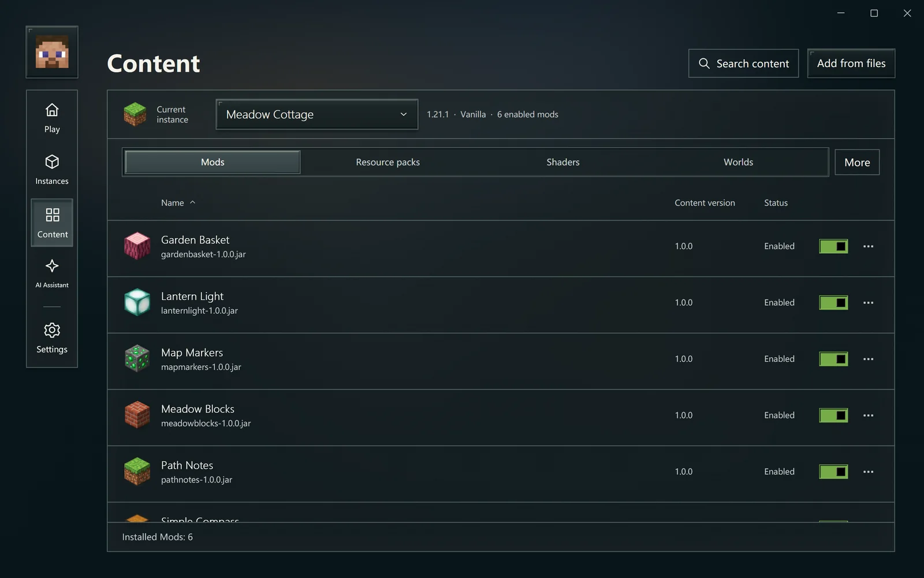Disable the Garden Basket mod toggle

click(833, 246)
